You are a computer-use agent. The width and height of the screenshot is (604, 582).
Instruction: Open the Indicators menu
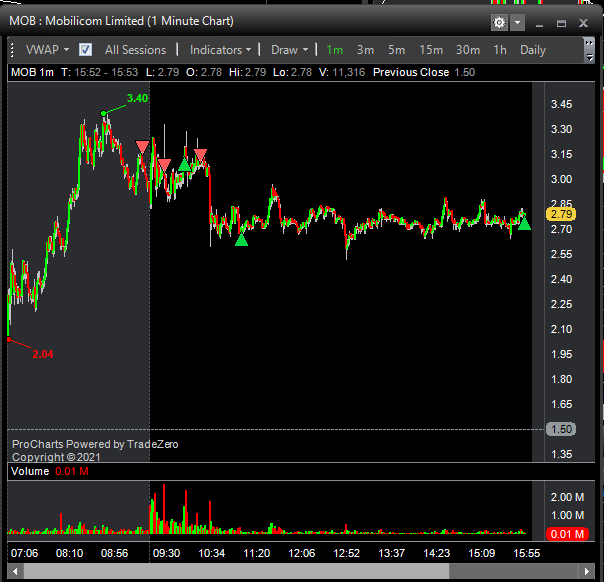click(x=220, y=50)
